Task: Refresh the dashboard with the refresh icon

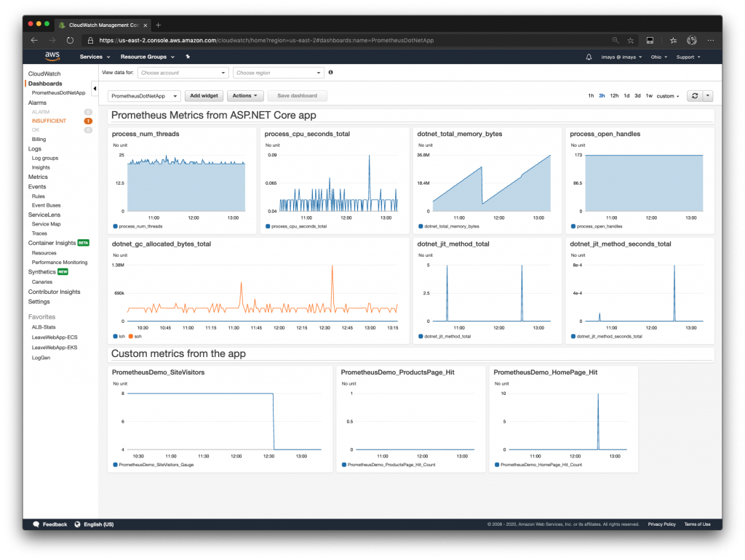Action: click(x=695, y=96)
